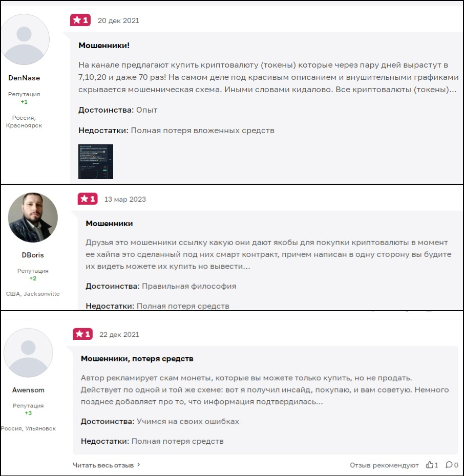Open the "Читать весь отзыв" link

tap(103, 465)
